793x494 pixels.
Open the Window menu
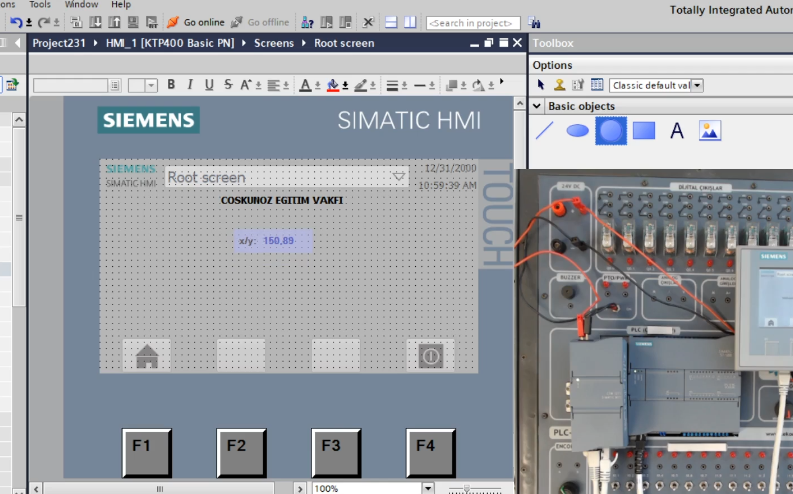point(81,4)
